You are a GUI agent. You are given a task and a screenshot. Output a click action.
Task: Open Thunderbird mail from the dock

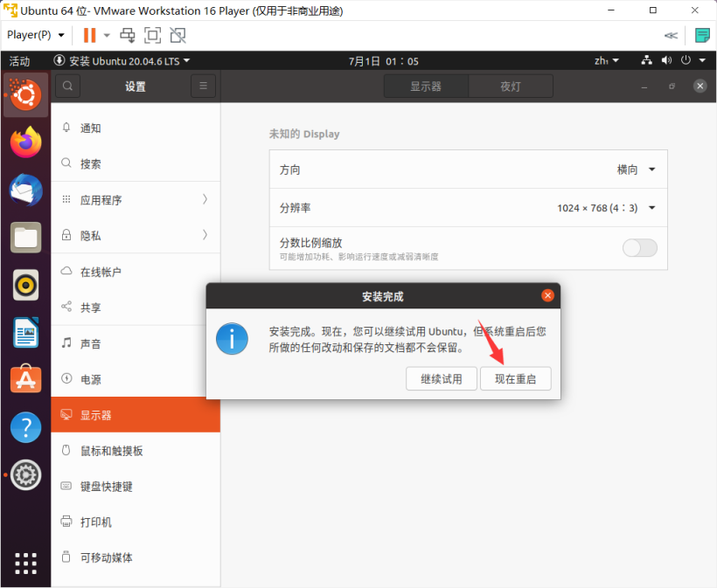click(x=25, y=189)
